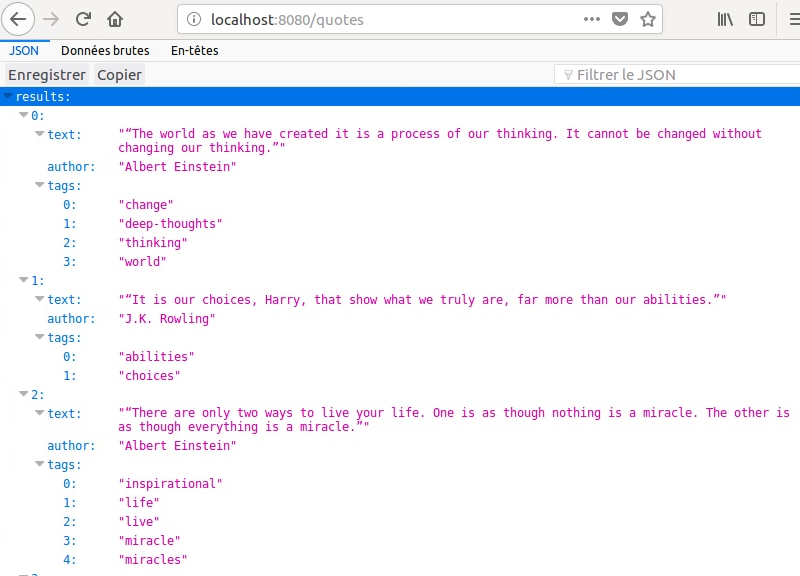Select the Harry choices quote text

422,299
